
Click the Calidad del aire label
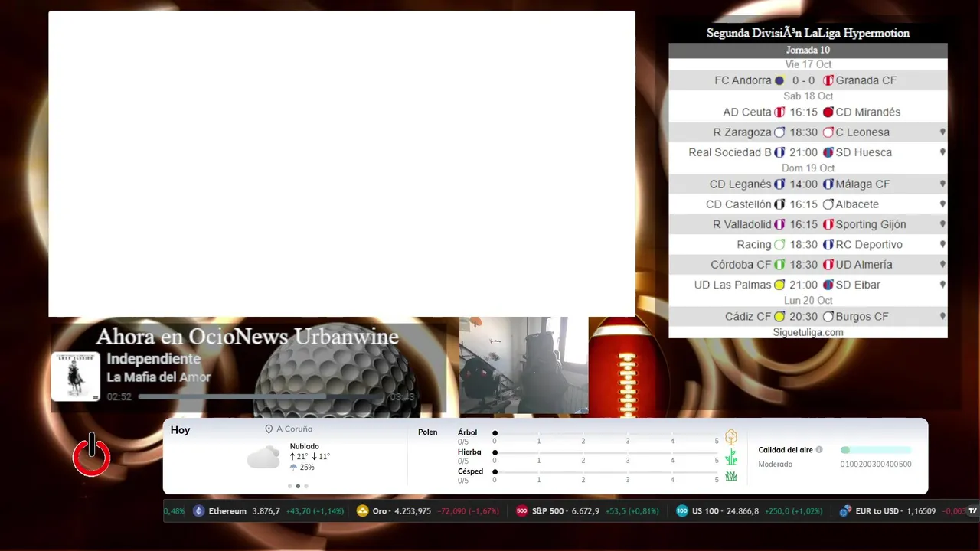tap(786, 450)
